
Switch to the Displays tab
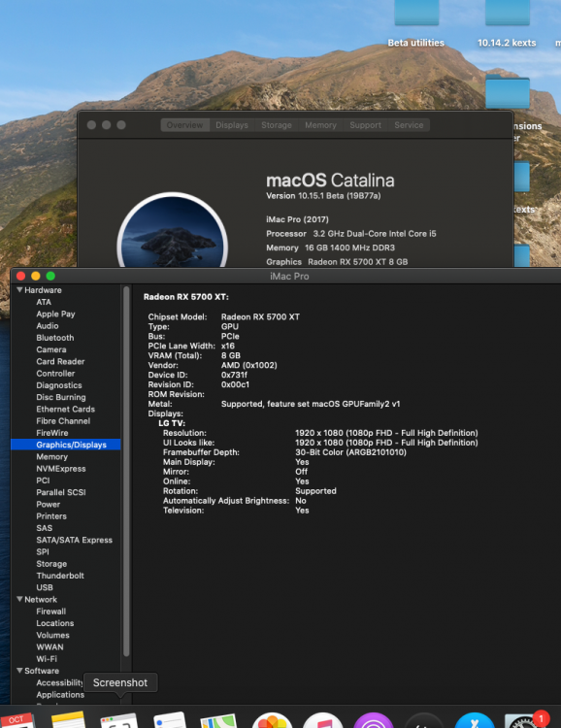click(x=232, y=125)
